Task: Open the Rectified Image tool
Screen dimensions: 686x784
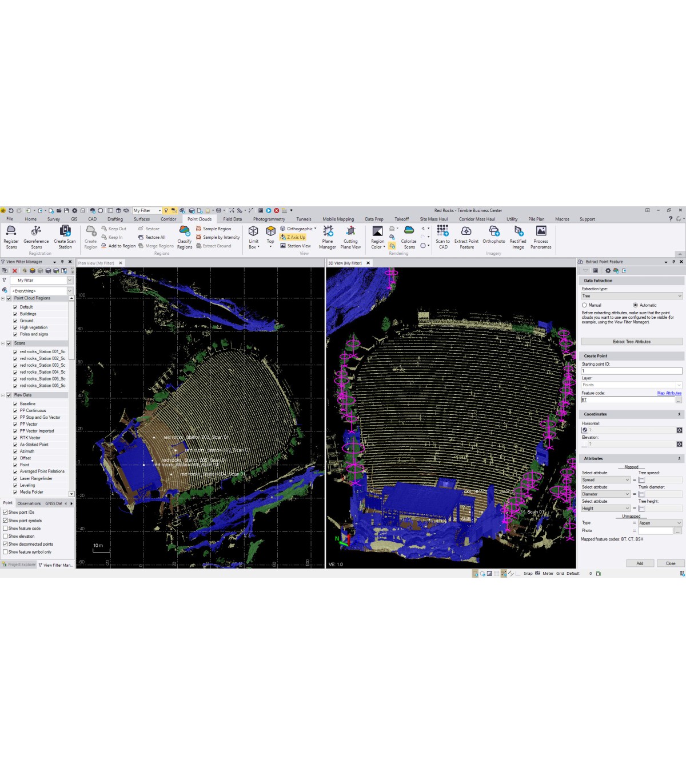Action: point(518,237)
